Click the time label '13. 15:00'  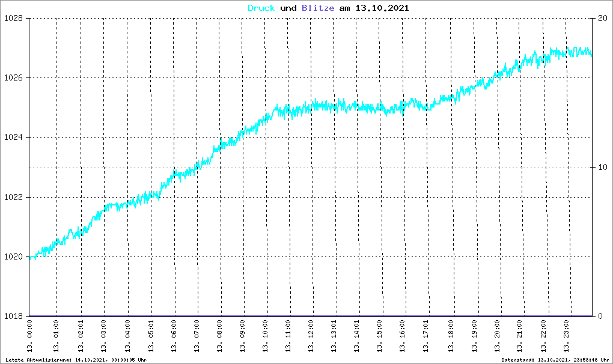tap(380, 336)
